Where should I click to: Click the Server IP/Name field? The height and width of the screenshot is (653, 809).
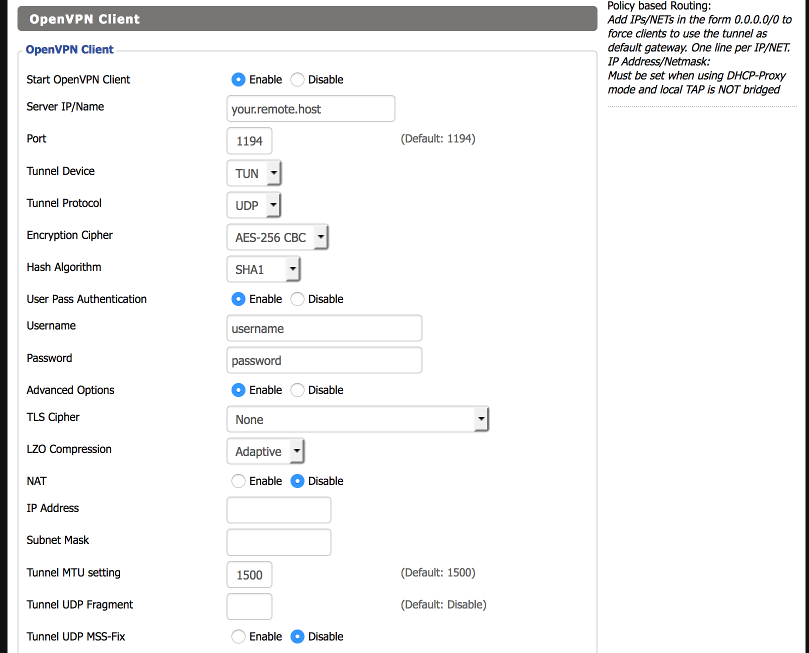(311, 109)
